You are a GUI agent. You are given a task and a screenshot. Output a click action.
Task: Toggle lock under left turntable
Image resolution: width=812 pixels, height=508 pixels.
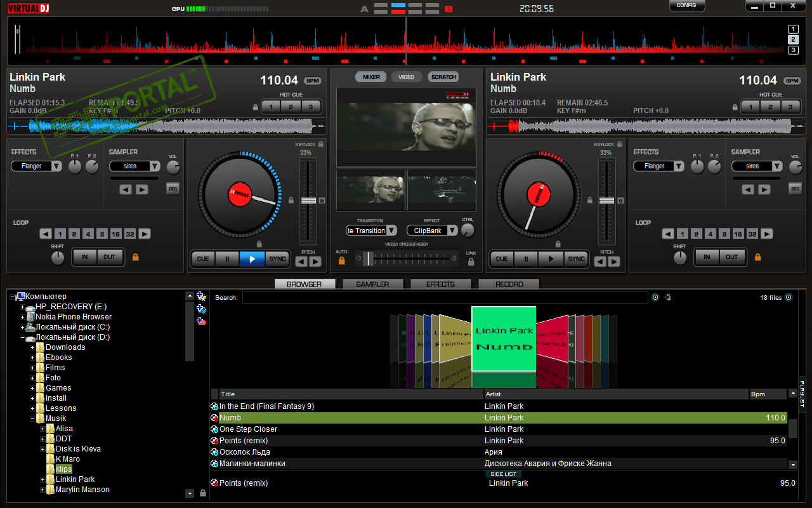coord(259,244)
